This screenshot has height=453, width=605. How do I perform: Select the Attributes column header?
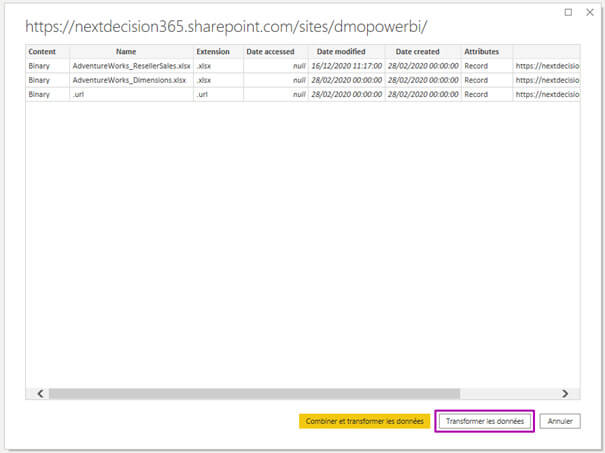487,52
